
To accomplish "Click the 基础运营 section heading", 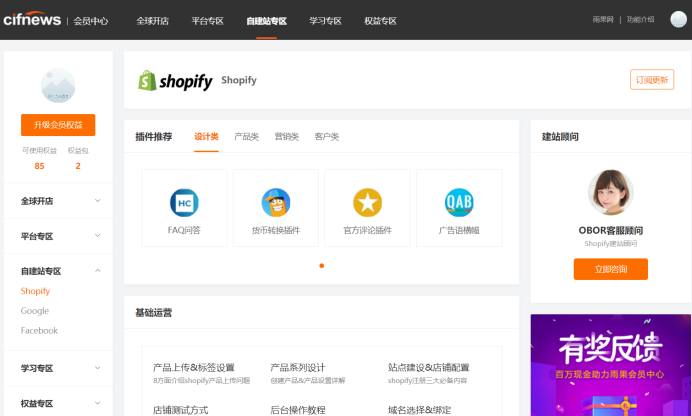I will point(154,313).
